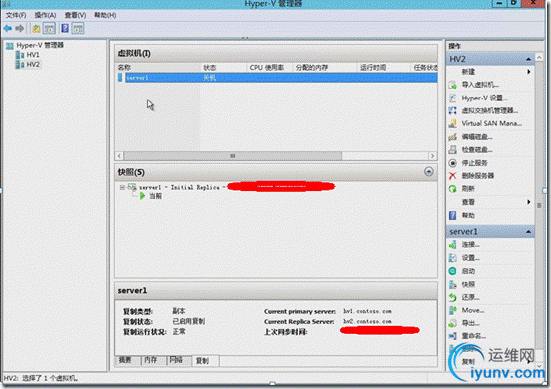Sort by the CPU 使用率 column header
Screen dimensions: 551x389
click(269, 67)
